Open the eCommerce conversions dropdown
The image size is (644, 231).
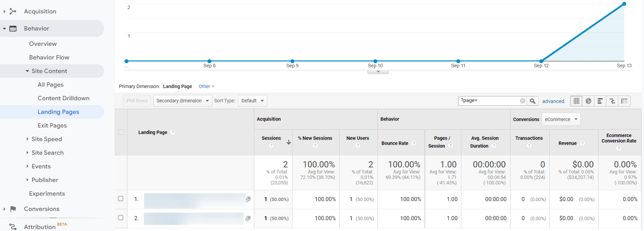click(x=561, y=119)
